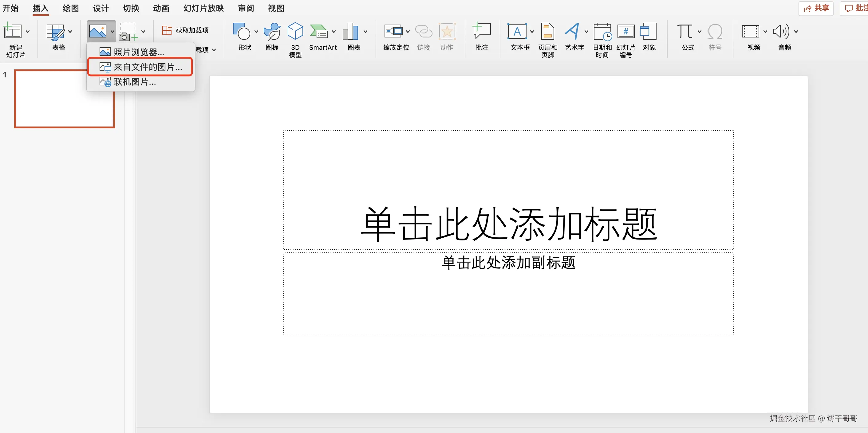Image resolution: width=868 pixels, height=433 pixels.
Task: Click the Share (共享) button
Action: [x=816, y=8]
